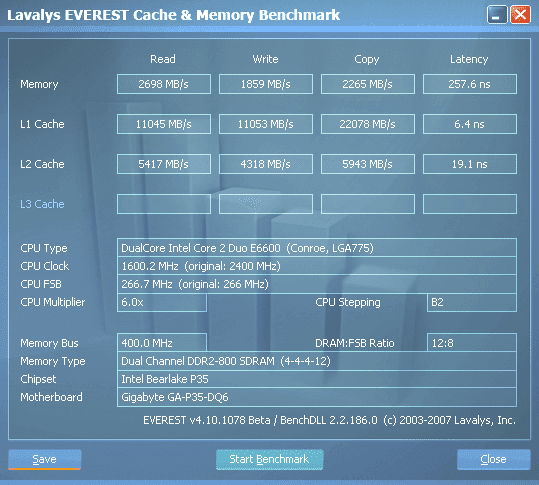This screenshot has height=485, width=539.
Task: Click the Memory Type label
Action: pyautogui.click(x=53, y=361)
